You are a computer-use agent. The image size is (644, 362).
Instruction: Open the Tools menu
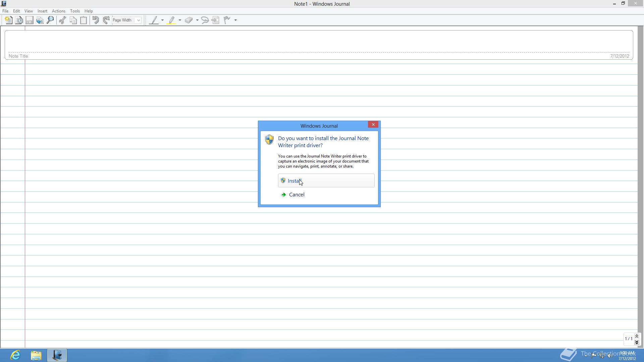coord(75,11)
